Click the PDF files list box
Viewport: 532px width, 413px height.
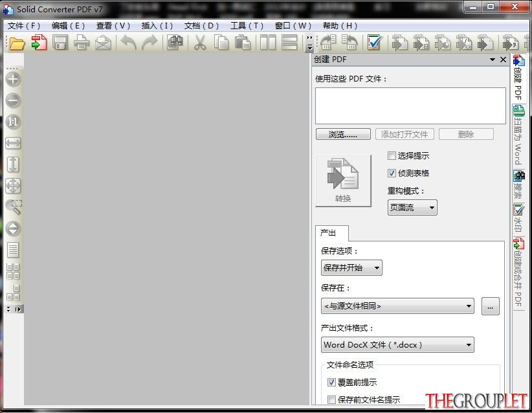pyautogui.click(x=410, y=106)
